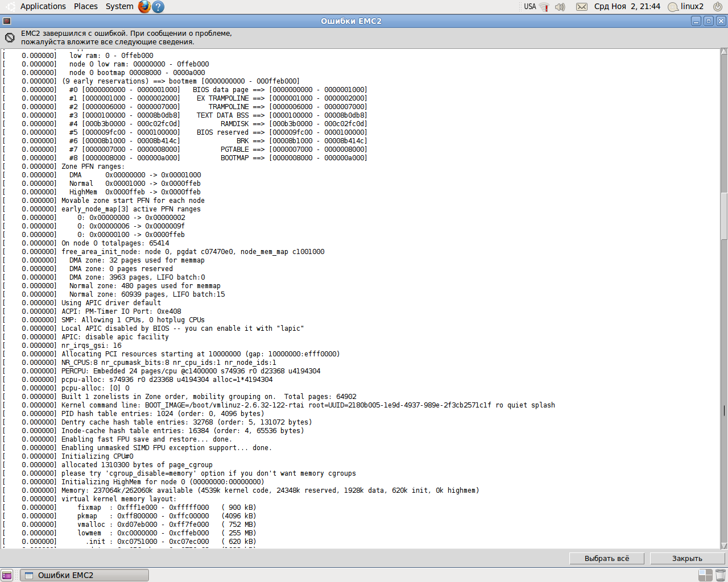
Task: Click 'Allocating PCI resources starting at 10000000' line
Action: pos(201,354)
